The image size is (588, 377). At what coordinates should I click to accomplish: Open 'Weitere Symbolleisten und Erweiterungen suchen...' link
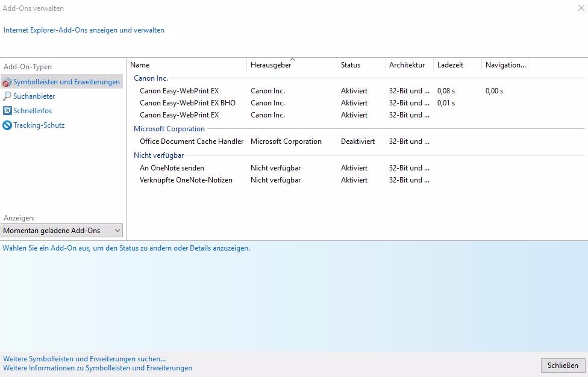(x=84, y=359)
